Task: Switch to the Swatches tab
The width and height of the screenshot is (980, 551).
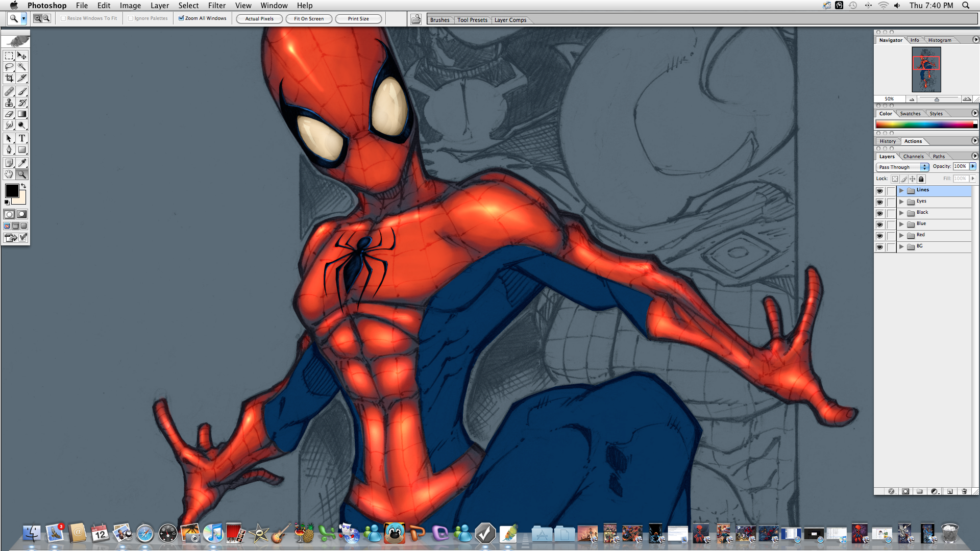Action: coord(910,114)
